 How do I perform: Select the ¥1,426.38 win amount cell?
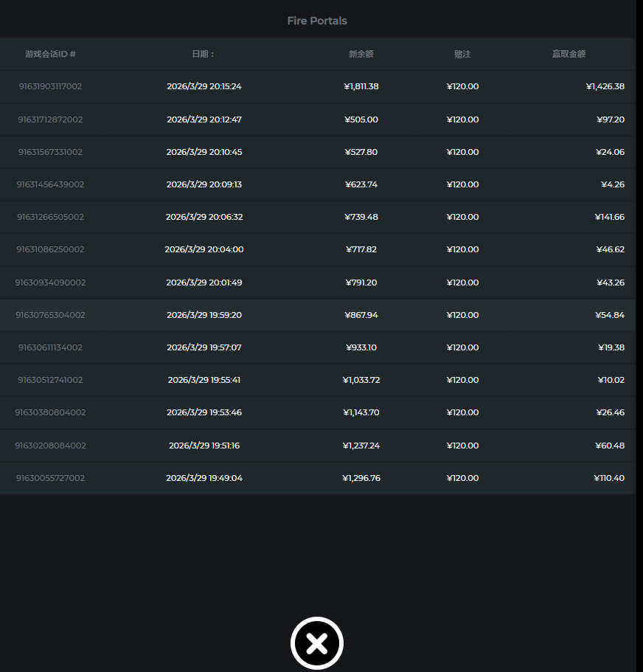(605, 86)
